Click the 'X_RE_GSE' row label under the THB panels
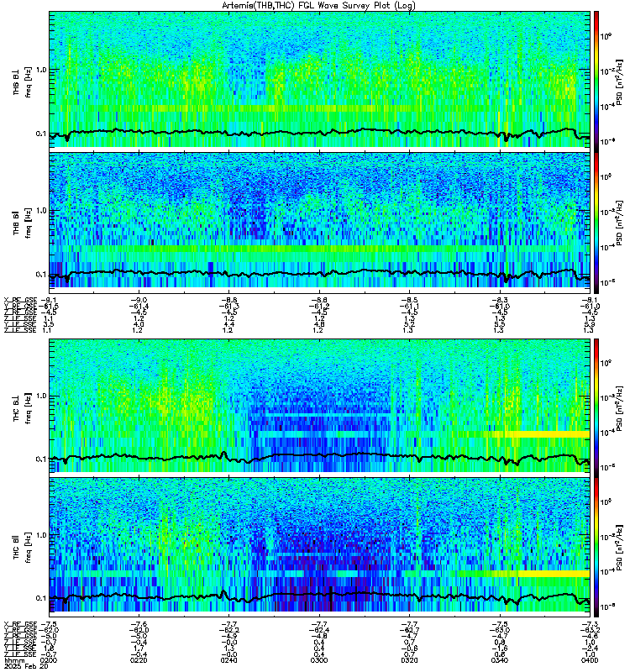Screen dimensions: 630x672 20,300
